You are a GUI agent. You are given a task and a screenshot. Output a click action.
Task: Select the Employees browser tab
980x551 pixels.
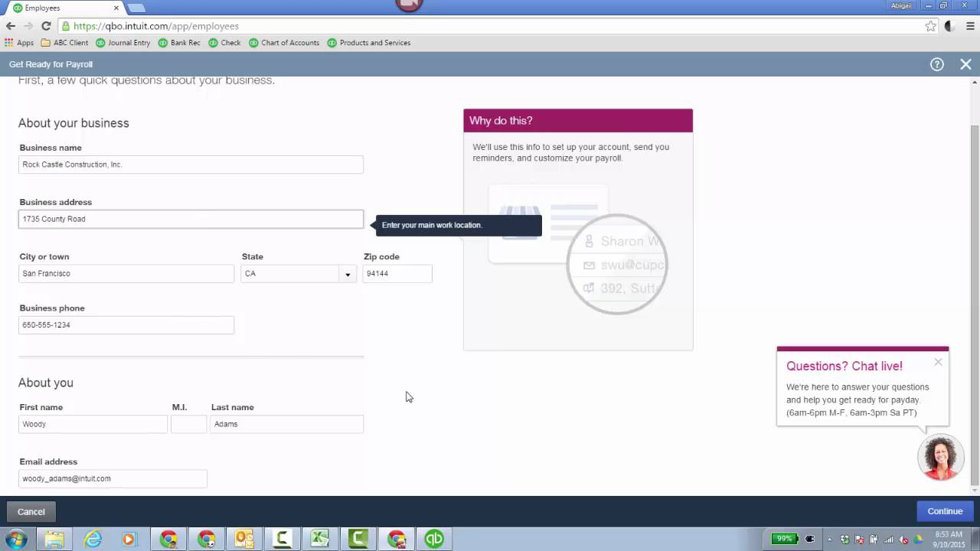pos(61,8)
